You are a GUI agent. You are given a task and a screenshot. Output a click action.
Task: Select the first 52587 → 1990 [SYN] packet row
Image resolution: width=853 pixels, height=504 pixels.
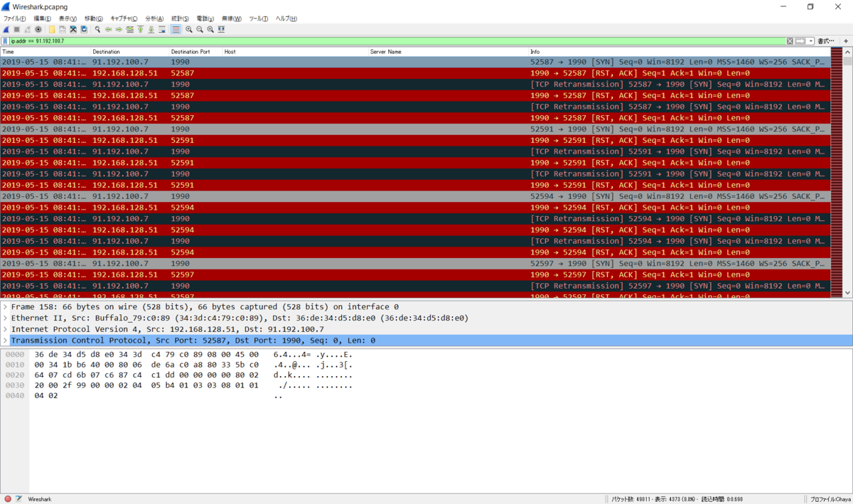pyautogui.click(x=414, y=62)
